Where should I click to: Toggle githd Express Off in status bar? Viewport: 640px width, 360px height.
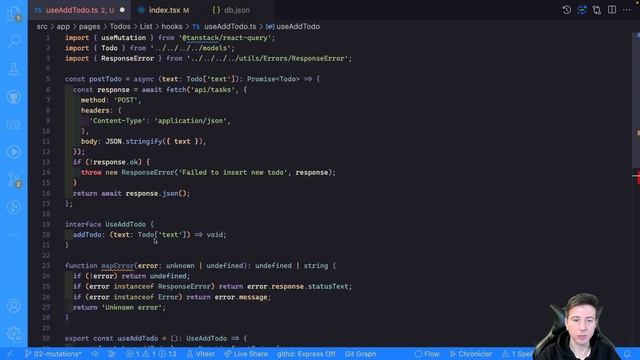click(x=306, y=354)
